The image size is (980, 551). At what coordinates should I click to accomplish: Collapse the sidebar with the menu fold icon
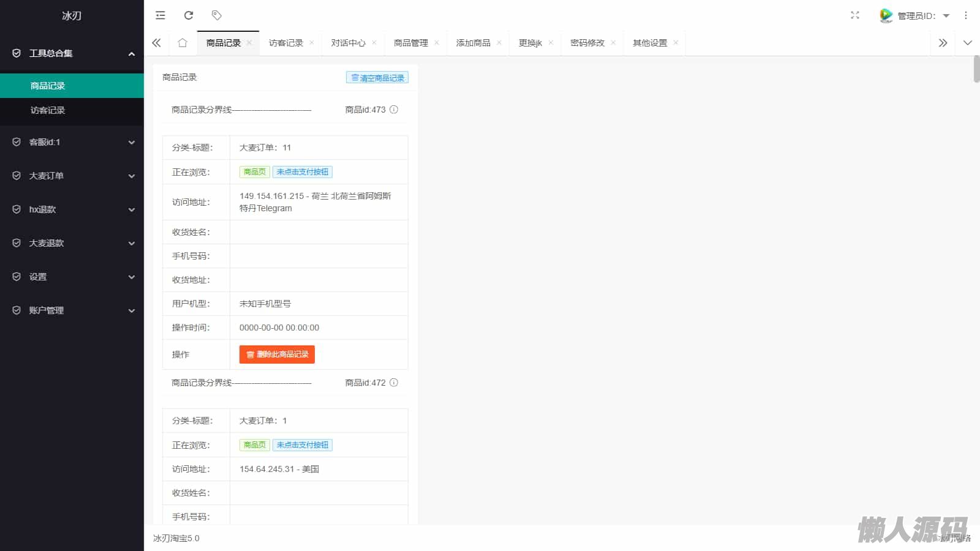point(160,15)
